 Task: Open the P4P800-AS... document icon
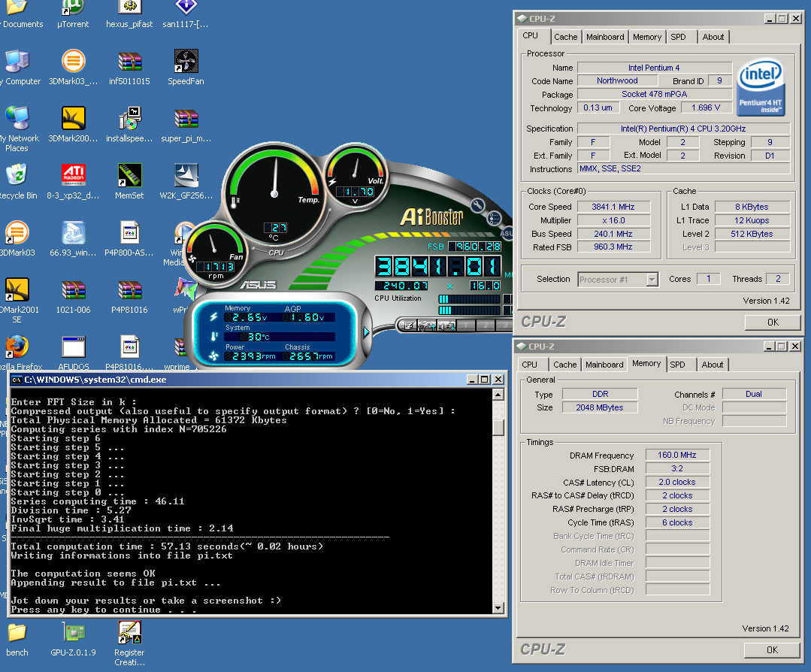[129, 238]
